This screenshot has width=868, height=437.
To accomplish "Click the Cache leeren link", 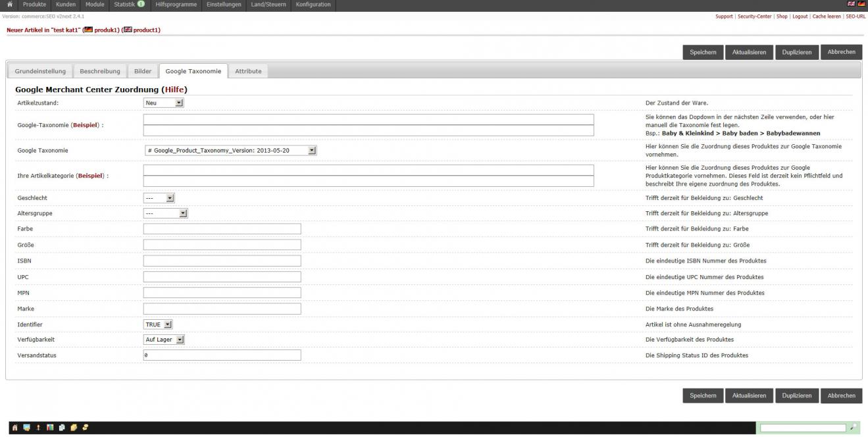I will [x=827, y=16].
